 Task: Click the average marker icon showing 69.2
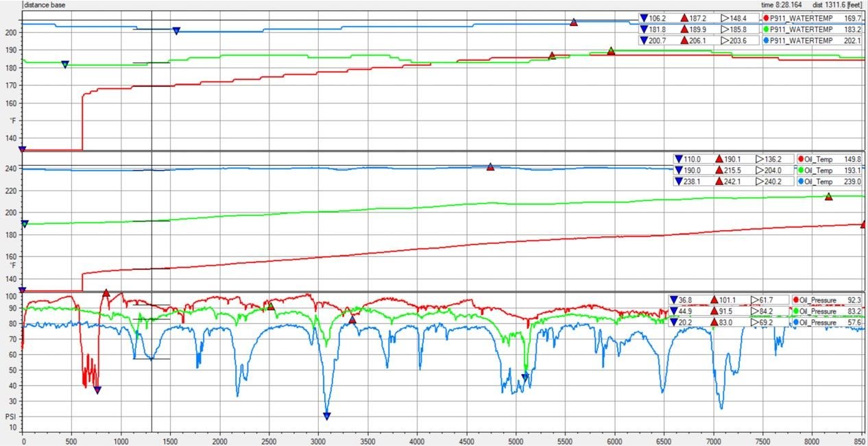tap(755, 321)
